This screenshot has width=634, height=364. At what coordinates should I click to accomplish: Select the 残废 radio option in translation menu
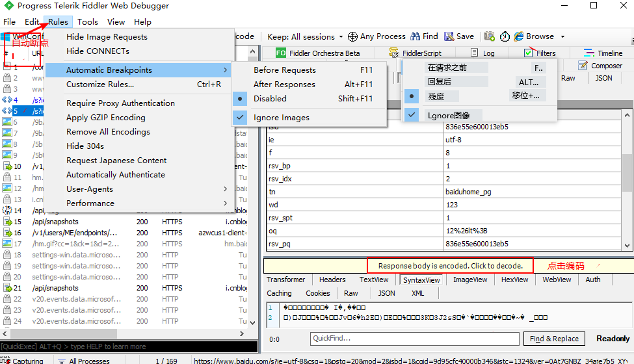pos(412,96)
